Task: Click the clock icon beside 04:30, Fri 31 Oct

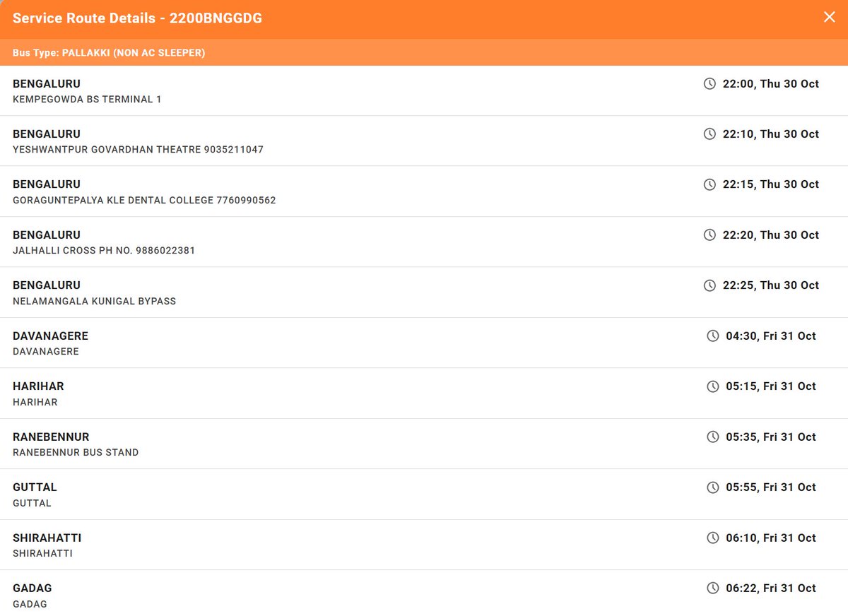Action: pyautogui.click(x=712, y=336)
